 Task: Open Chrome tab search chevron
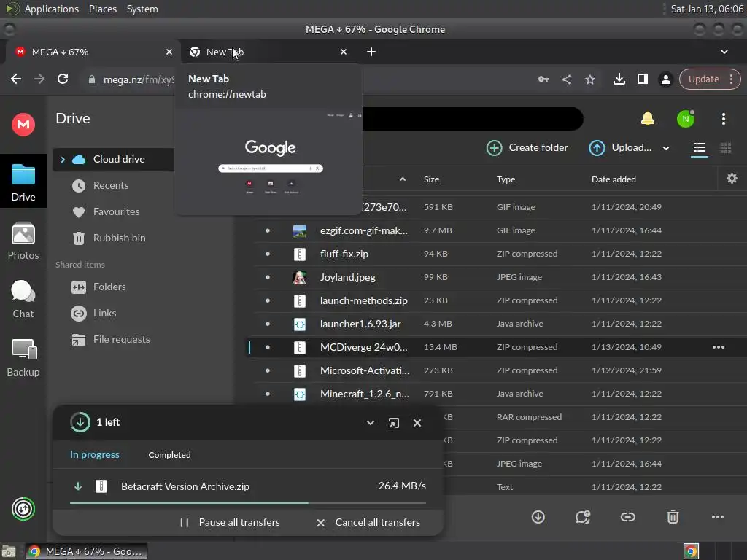(724, 52)
